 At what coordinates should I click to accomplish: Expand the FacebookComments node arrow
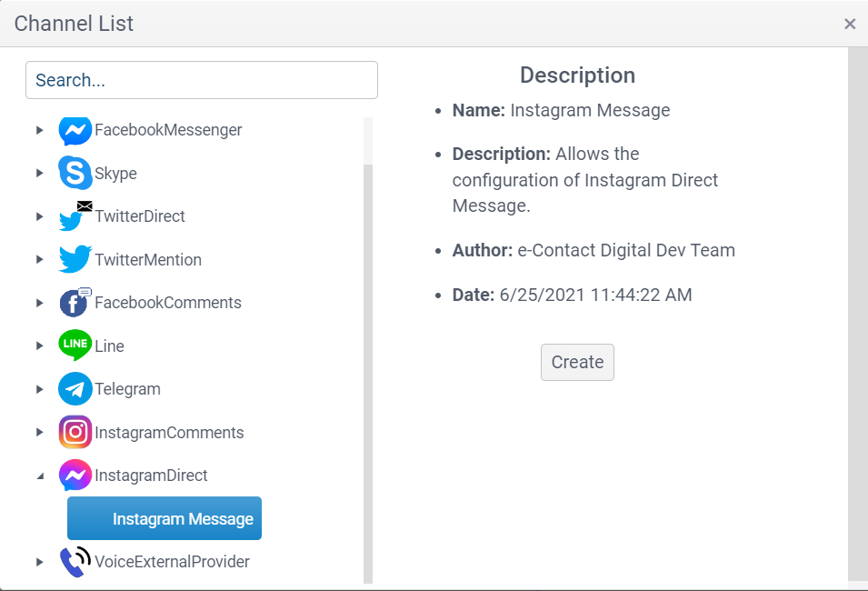[39, 303]
